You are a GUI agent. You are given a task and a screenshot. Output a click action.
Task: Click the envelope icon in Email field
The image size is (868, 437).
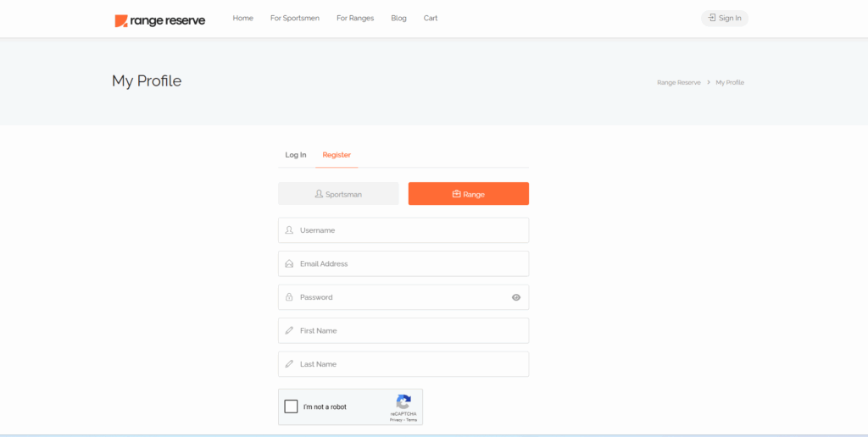pos(289,264)
